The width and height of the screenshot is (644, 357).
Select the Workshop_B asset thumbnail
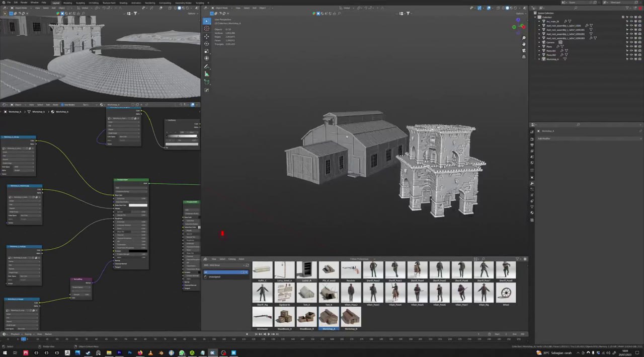click(x=351, y=316)
